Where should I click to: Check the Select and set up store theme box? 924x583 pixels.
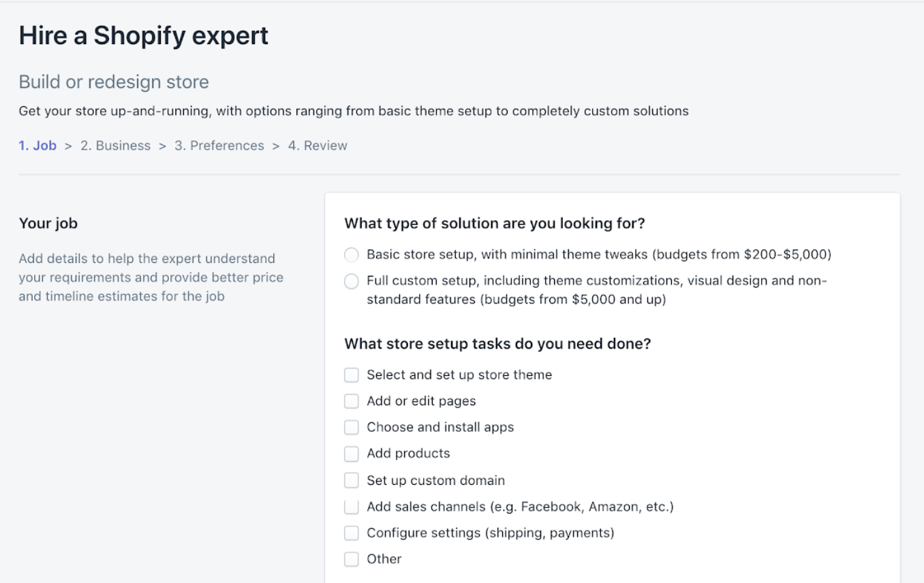[351, 375]
